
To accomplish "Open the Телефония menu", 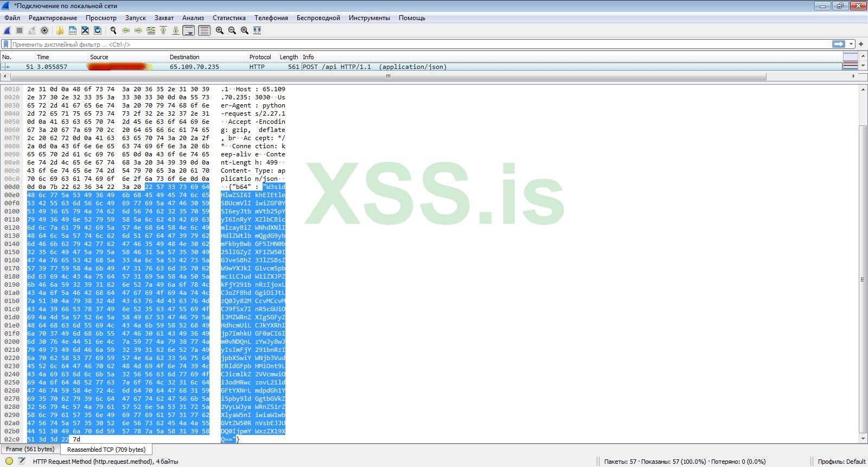I will [x=271, y=18].
